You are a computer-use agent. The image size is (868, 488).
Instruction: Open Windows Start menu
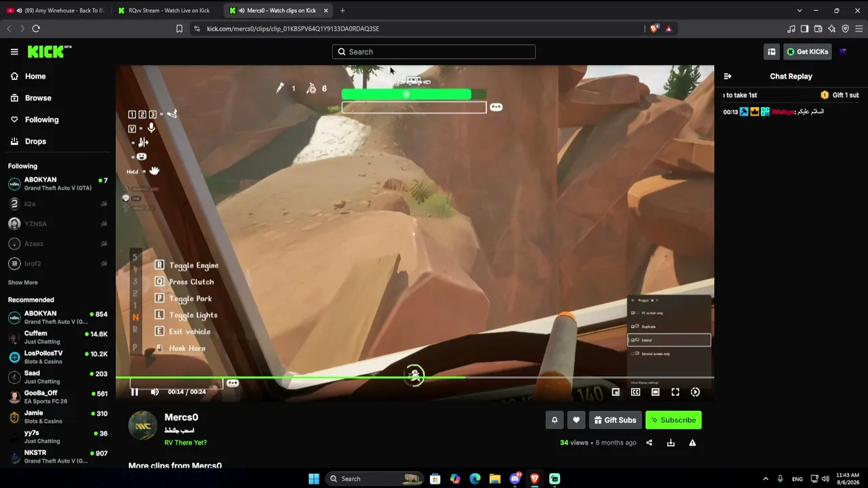pos(314,479)
